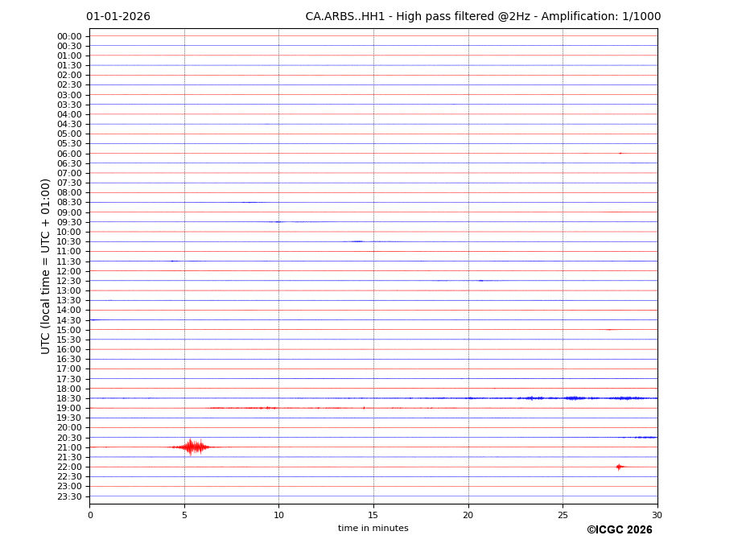Select the tiny red blip on the 06:00 trace

pos(620,153)
